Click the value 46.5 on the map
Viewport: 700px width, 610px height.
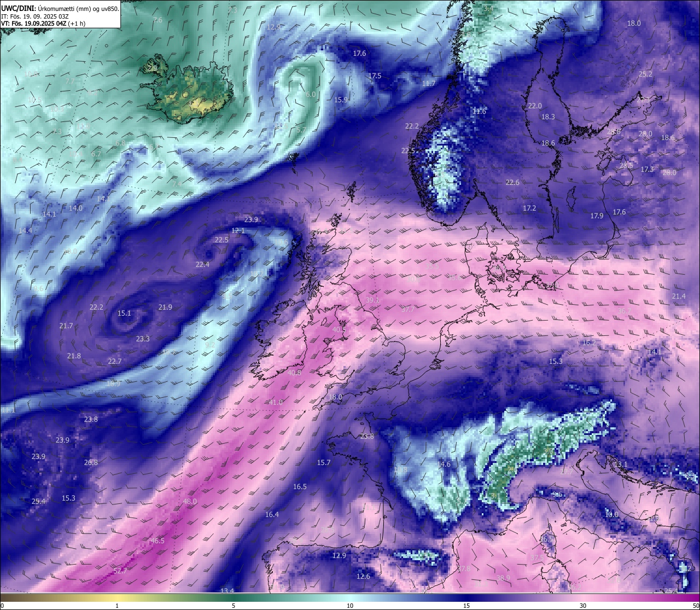(157, 541)
